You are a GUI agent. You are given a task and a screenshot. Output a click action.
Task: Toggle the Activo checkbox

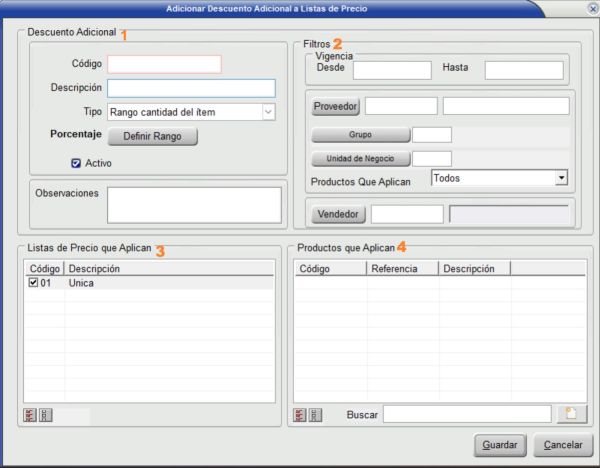click(76, 162)
